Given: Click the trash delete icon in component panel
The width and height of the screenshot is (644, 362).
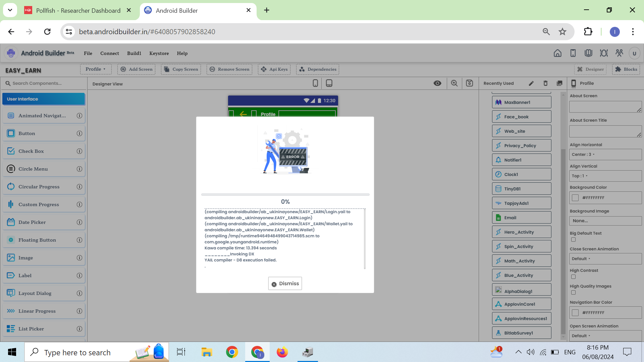Looking at the screenshot, I should point(545,83).
